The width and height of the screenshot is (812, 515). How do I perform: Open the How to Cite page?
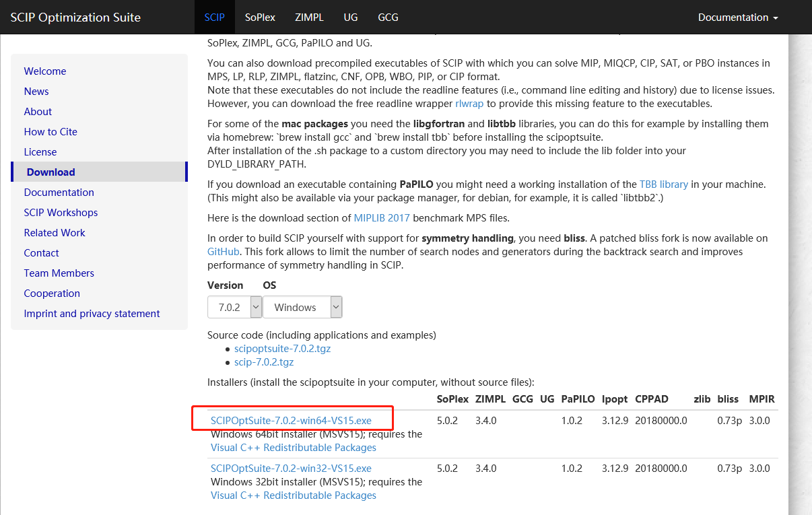tap(52, 131)
